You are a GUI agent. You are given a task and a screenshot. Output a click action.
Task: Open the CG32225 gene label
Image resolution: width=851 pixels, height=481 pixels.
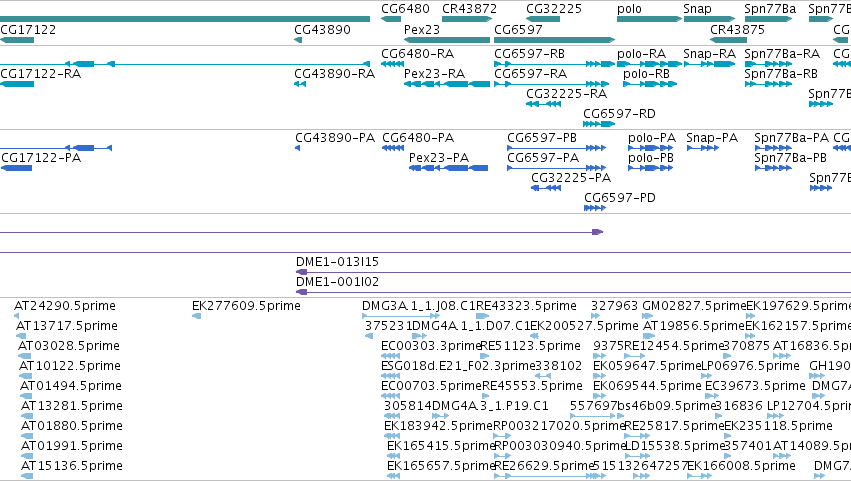554,9
